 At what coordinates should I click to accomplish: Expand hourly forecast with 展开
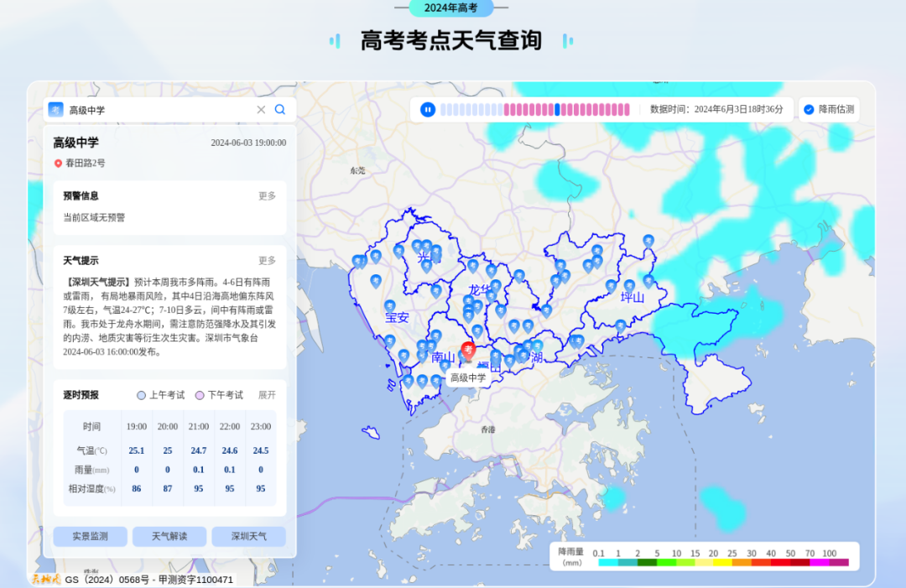click(x=267, y=395)
